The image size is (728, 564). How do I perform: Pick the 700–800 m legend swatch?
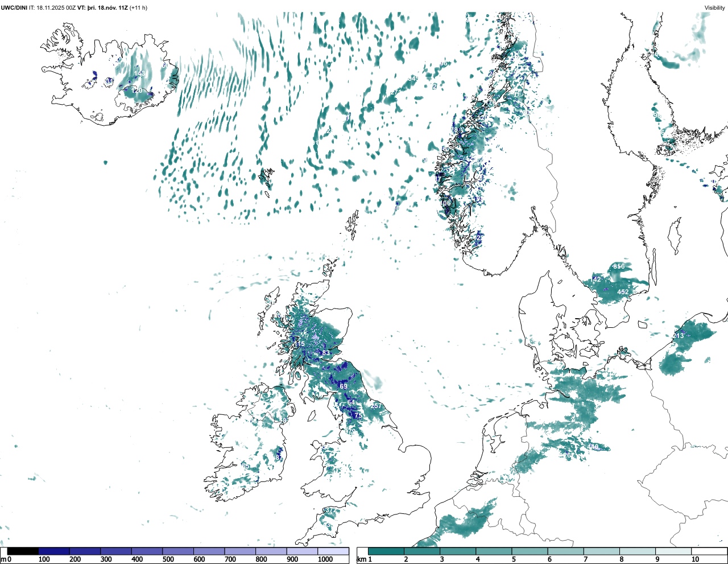240,551
